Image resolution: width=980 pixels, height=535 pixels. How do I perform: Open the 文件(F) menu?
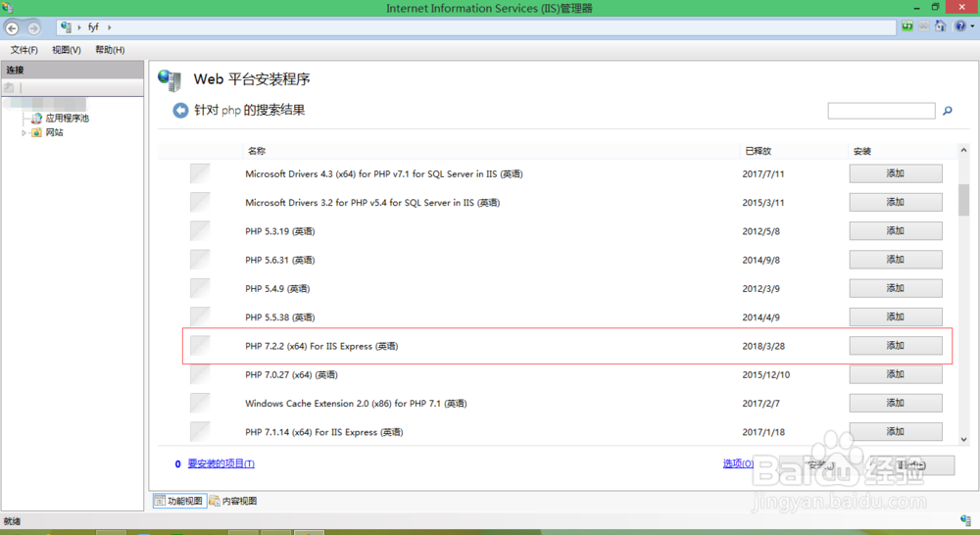click(24, 50)
